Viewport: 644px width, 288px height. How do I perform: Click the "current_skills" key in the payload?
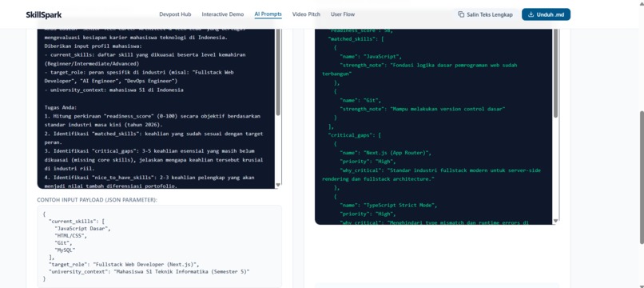pos(70,221)
